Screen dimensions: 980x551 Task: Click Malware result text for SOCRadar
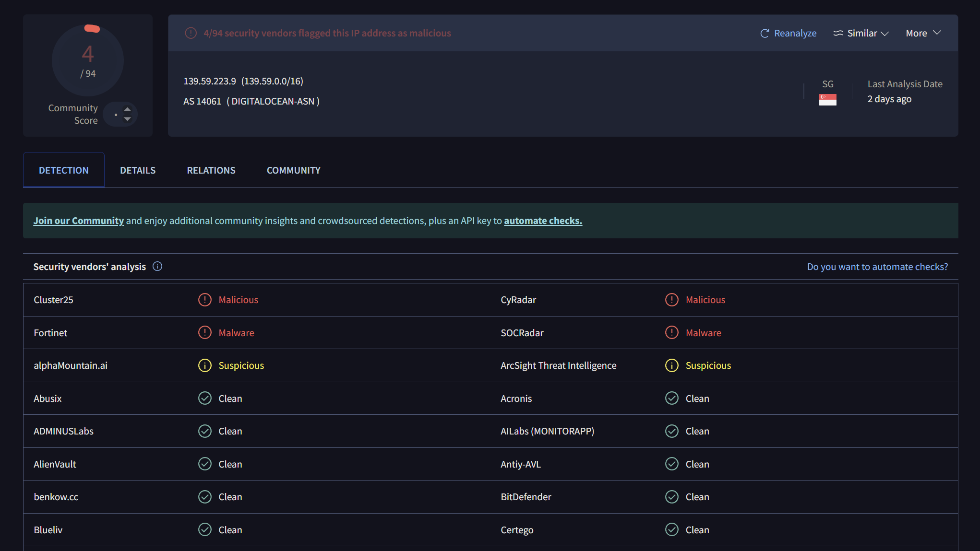coord(704,333)
